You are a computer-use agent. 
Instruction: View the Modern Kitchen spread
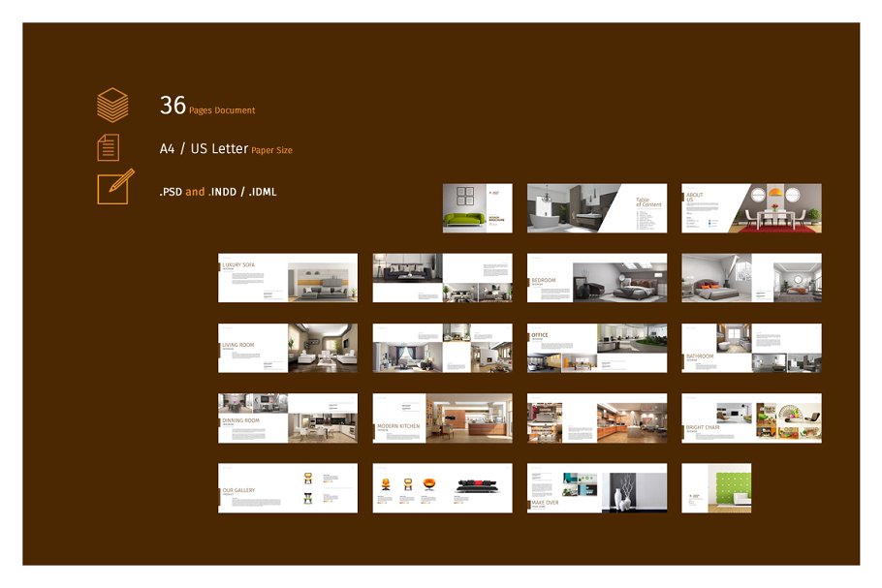point(442,418)
